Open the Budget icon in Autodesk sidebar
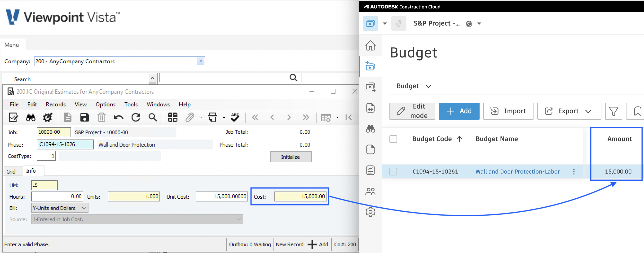This screenshot has width=644, height=253. pyautogui.click(x=370, y=66)
